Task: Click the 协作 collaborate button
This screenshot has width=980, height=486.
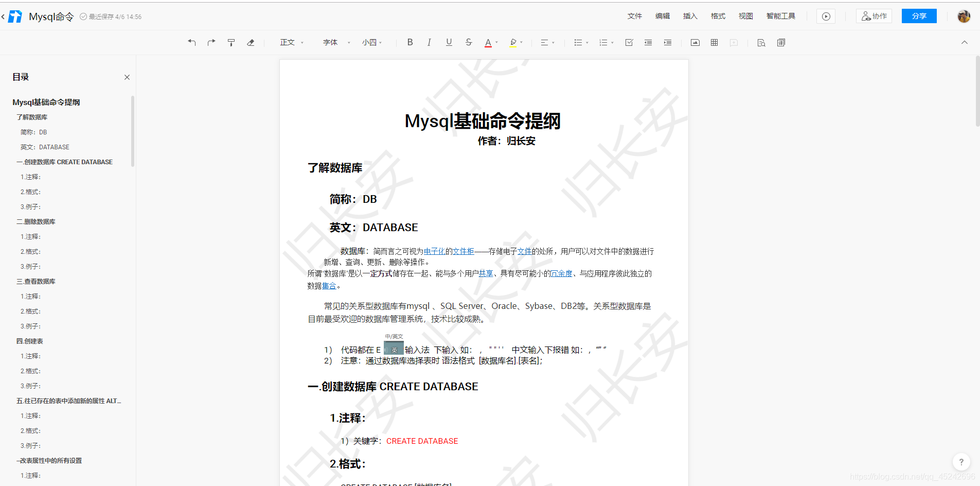Action: pos(874,16)
